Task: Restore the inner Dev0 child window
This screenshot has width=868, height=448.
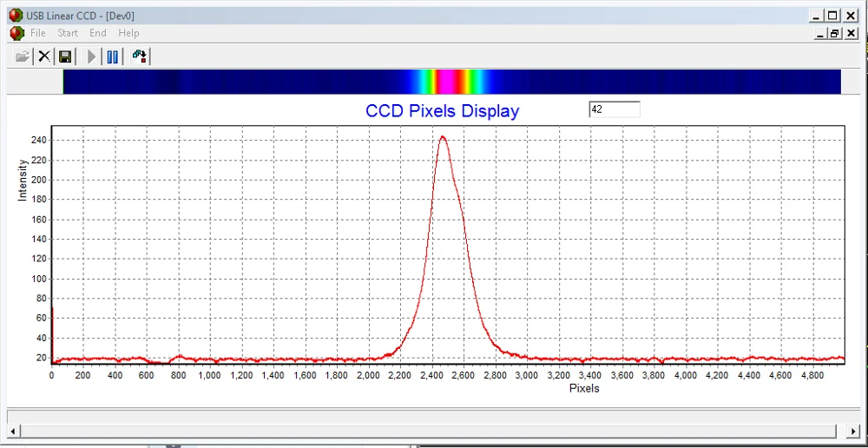Action: tap(834, 34)
